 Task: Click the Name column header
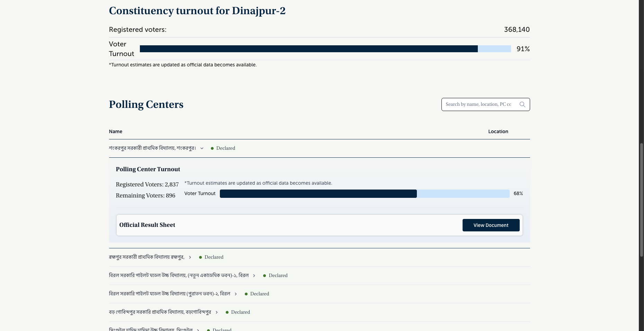pyautogui.click(x=116, y=131)
